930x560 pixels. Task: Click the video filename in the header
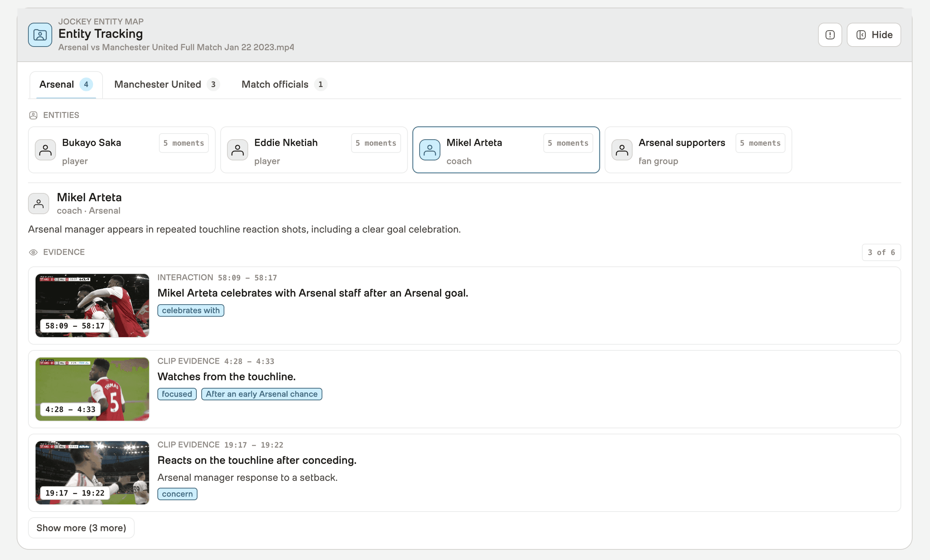(x=176, y=47)
